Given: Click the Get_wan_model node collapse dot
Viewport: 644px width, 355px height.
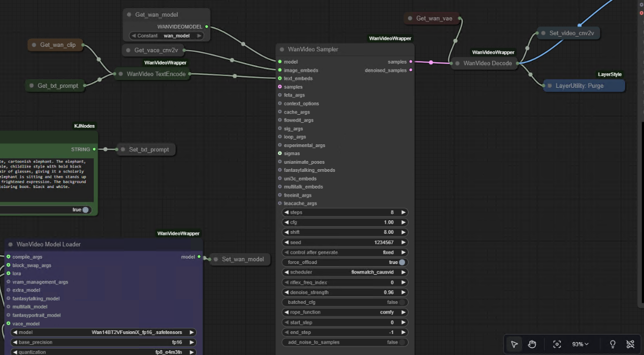Looking at the screenshot, I should (x=129, y=15).
